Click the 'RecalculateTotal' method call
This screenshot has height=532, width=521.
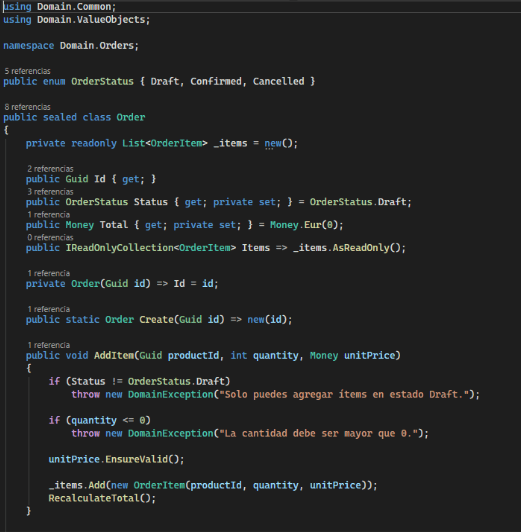pos(94,498)
